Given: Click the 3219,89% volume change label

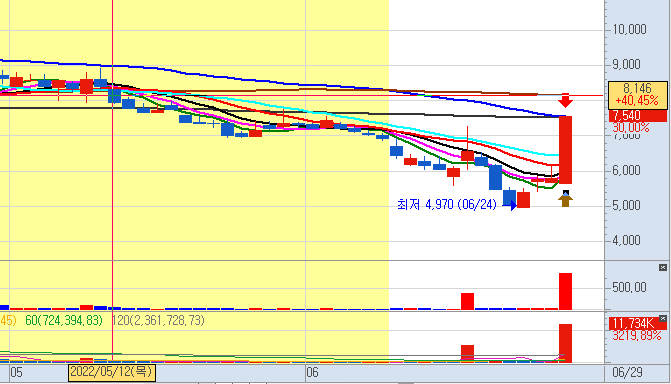Looking at the screenshot, I should (x=637, y=336).
